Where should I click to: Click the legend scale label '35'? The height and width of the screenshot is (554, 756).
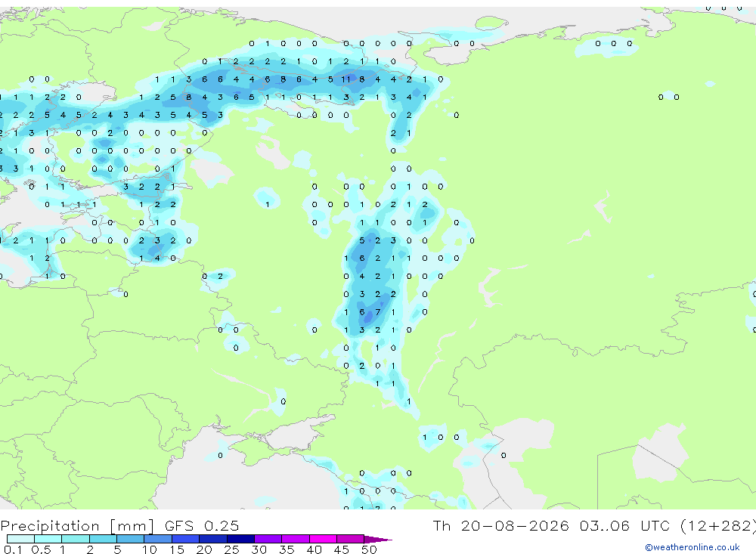click(x=287, y=549)
